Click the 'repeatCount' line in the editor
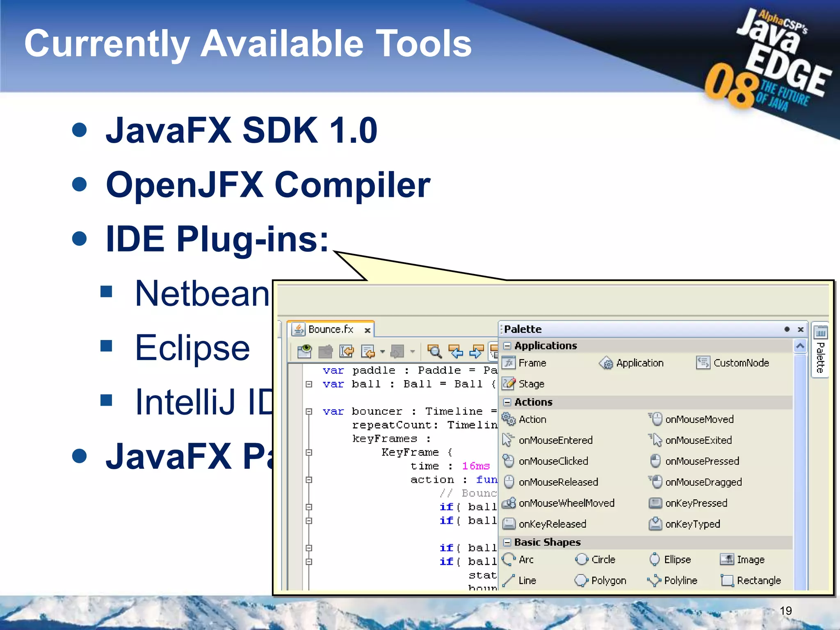Viewport: 840px width, 630px height. point(425,425)
